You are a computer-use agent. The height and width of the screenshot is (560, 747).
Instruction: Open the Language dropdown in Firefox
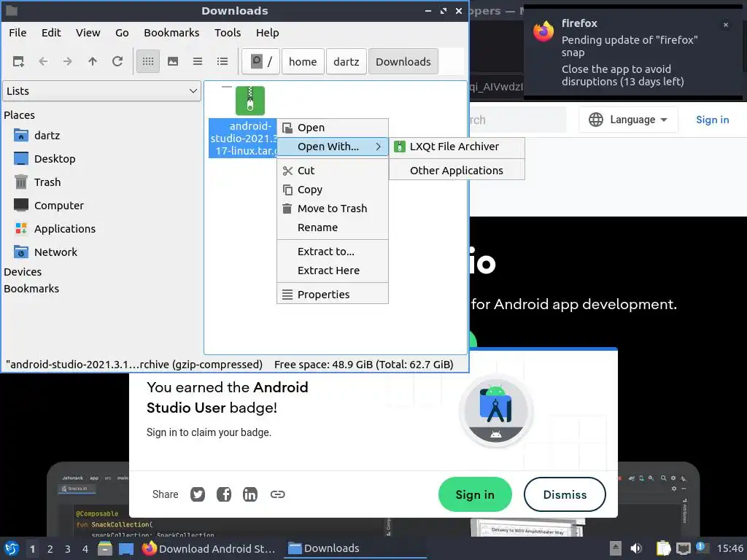pos(628,120)
